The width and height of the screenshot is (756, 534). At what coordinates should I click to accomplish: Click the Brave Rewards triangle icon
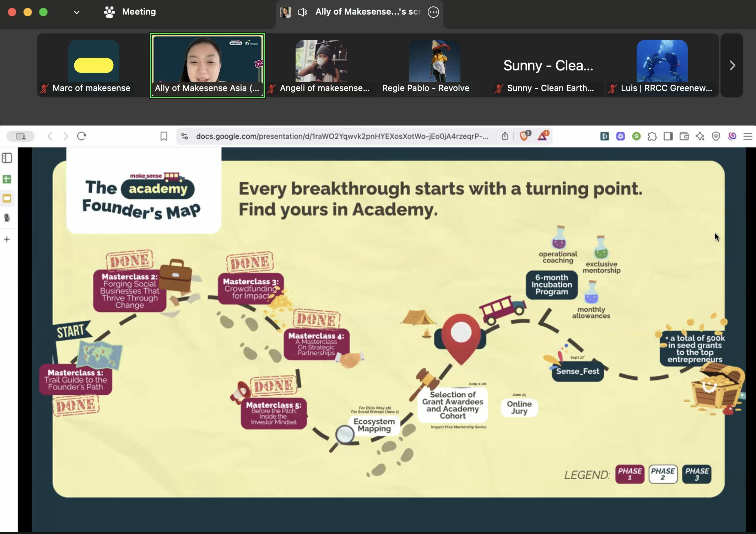[x=542, y=136]
